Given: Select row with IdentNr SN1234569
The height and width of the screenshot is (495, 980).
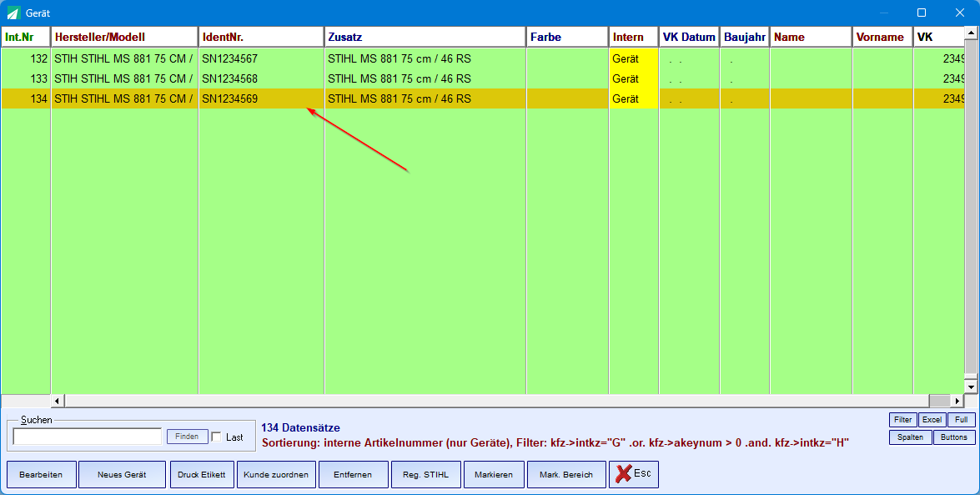Looking at the screenshot, I should tap(483, 98).
